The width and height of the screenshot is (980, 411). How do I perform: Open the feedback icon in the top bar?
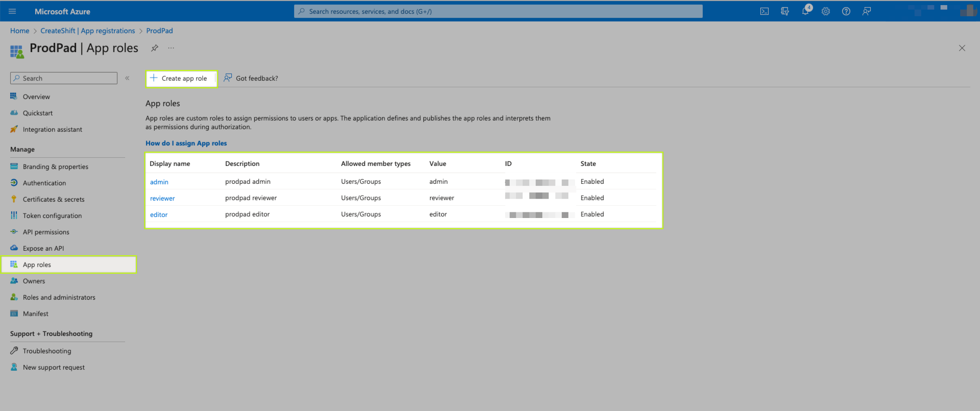click(867, 11)
